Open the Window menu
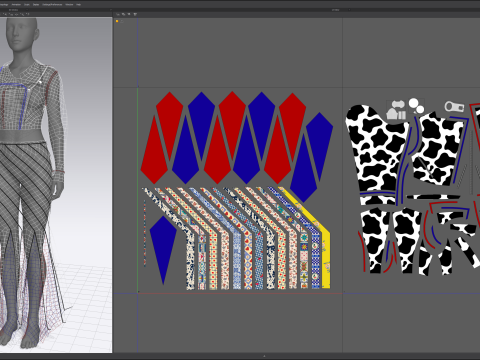The width and height of the screenshot is (480, 360). click(69, 5)
